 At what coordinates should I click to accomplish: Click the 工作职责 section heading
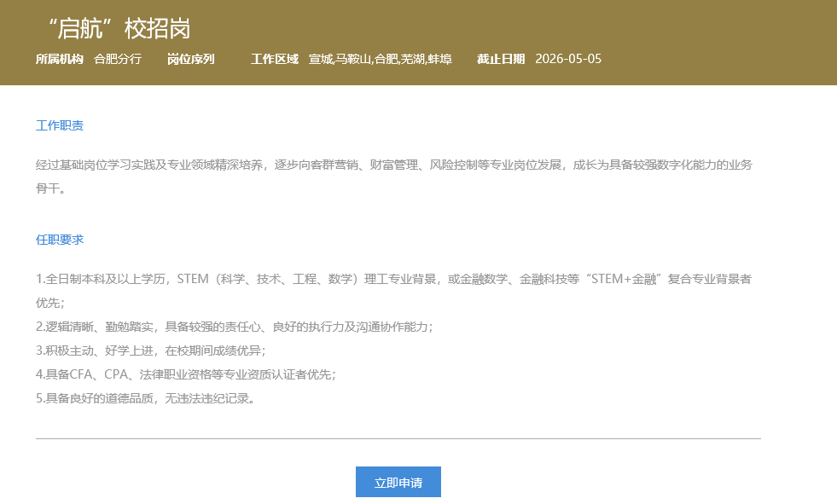coord(60,126)
